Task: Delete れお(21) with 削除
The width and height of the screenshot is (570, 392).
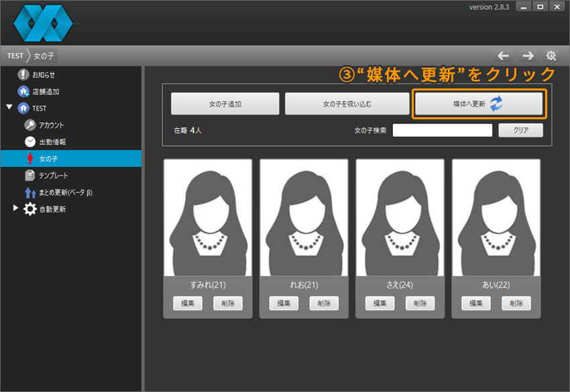Action: (324, 303)
